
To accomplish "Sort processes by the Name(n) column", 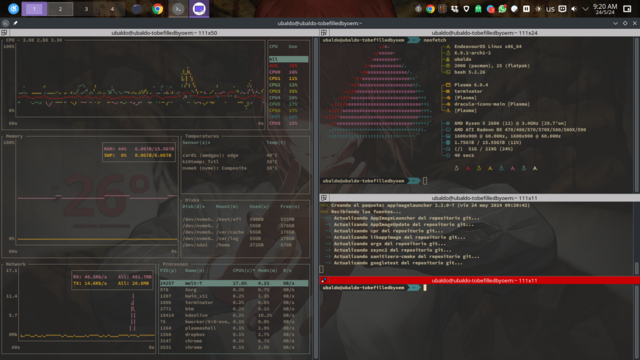I will pyautogui.click(x=194, y=270).
